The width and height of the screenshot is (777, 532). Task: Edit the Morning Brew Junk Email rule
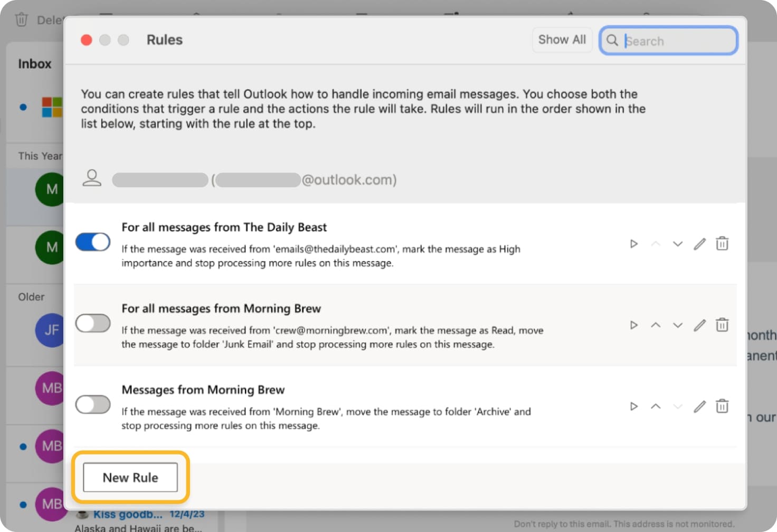pyautogui.click(x=700, y=325)
